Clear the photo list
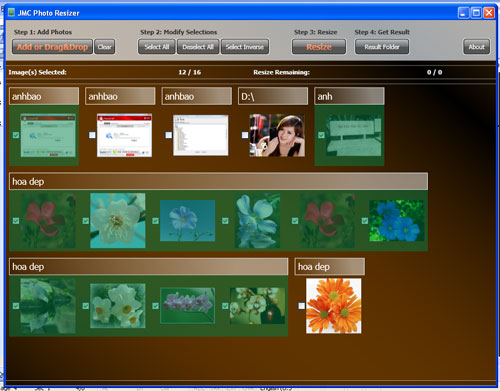This screenshot has height=391, width=500. click(105, 47)
